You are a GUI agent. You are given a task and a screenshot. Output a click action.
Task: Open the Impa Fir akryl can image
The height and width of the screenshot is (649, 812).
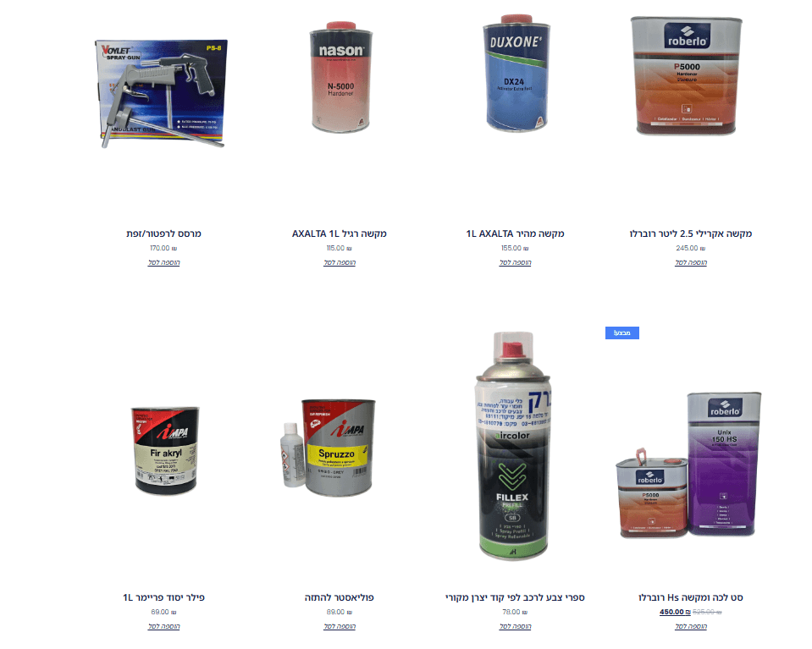[165, 451]
